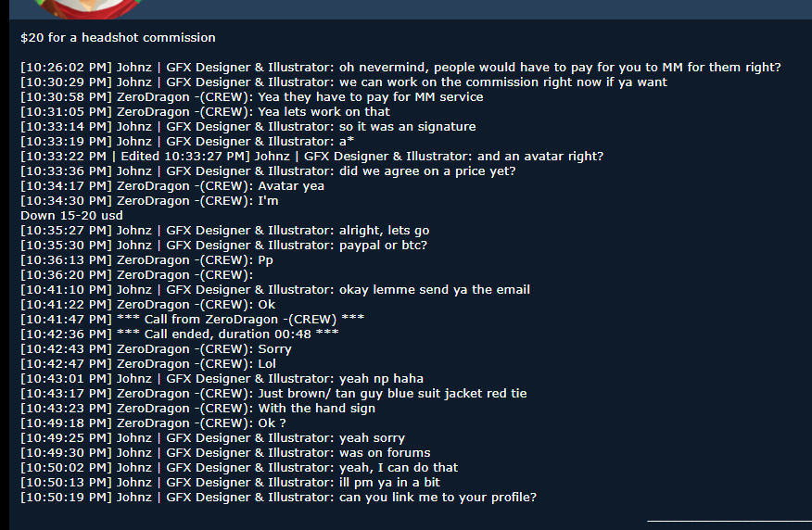Click the 'Yea lets work on that' message
This screenshot has height=530, width=812.
pyautogui.click(x=205, y=112)
